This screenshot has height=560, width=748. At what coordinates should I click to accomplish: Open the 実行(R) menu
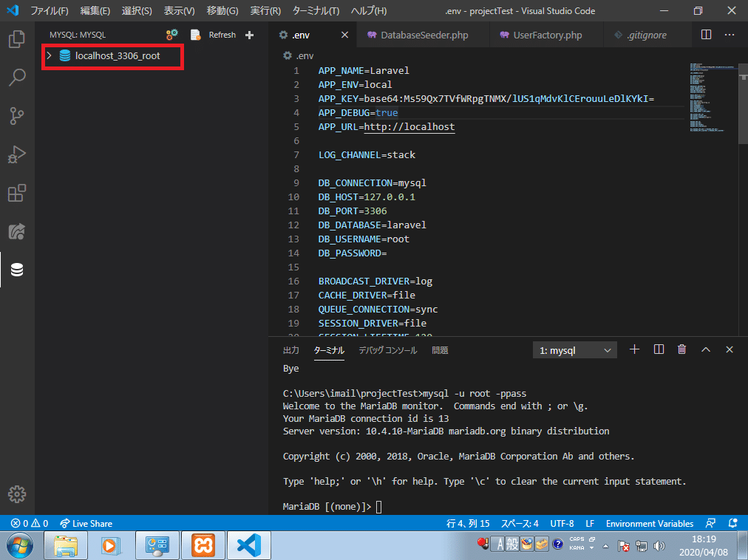pos(265,10)
